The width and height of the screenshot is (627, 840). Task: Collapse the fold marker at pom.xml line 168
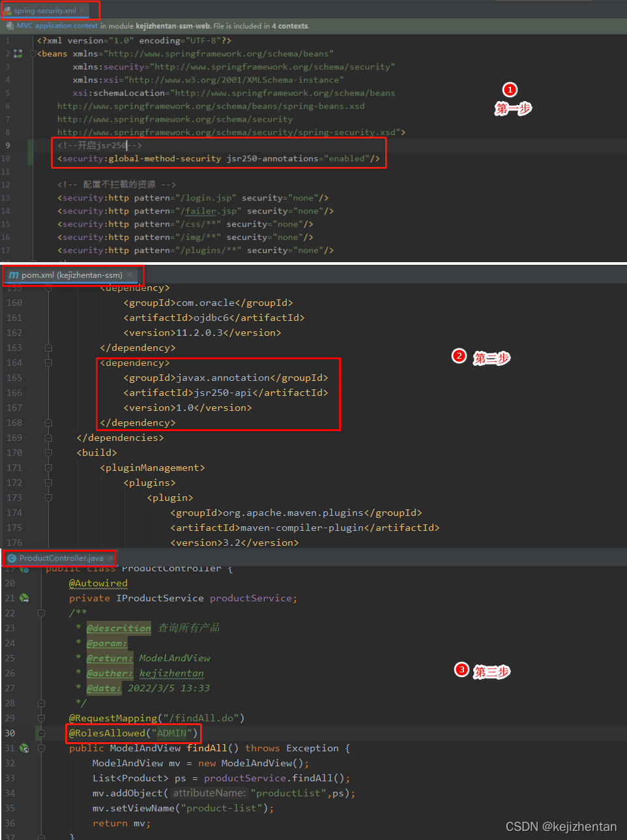[48, 423]
